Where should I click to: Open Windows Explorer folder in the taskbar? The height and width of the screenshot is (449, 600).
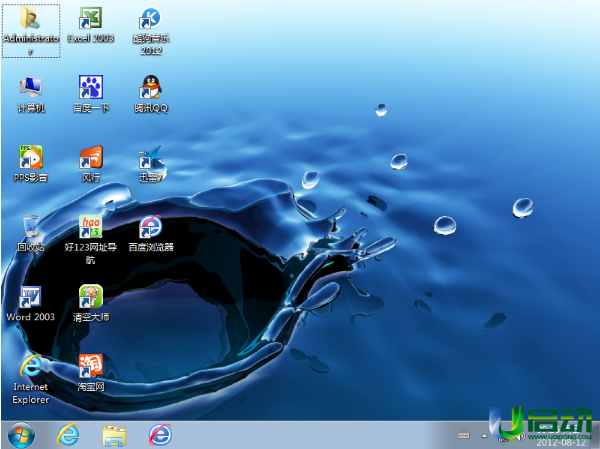pyautogui.click(x=114, y=435)
